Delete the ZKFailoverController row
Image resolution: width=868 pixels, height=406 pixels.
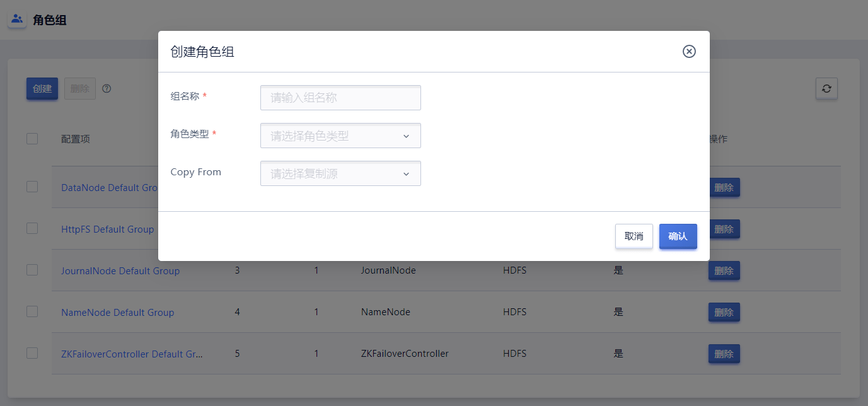(x=724, y=354)
